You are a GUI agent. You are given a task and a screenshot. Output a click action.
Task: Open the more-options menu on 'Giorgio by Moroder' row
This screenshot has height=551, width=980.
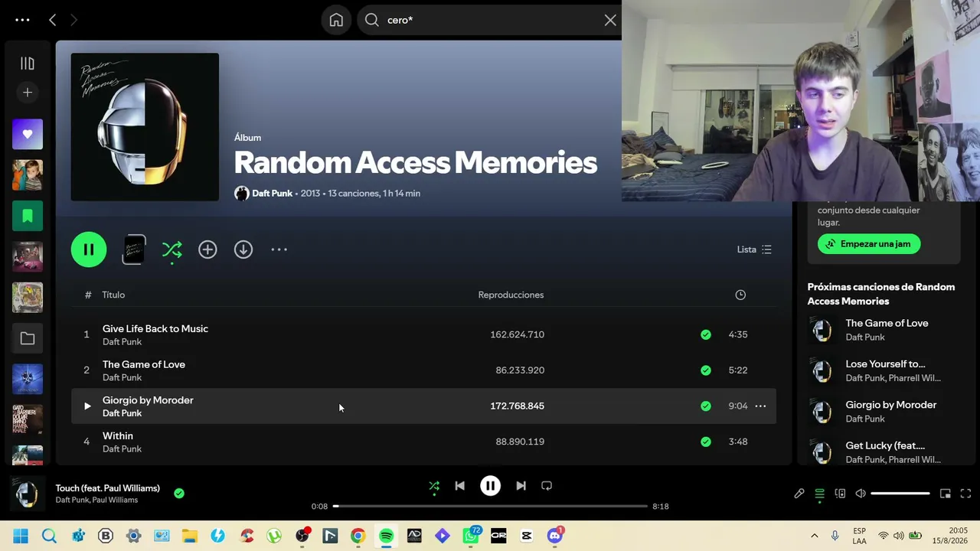[760, 406]
